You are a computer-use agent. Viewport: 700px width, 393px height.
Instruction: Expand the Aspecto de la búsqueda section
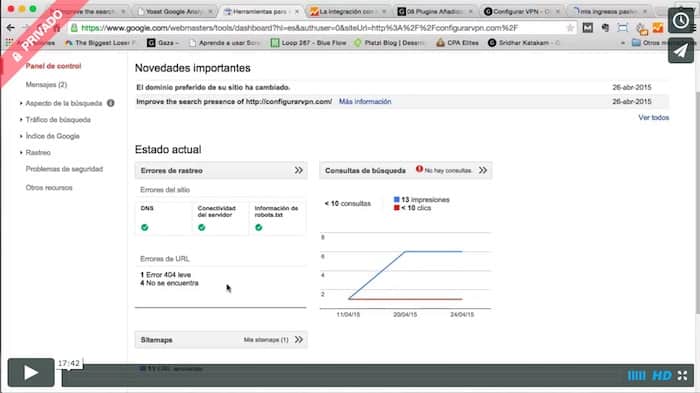[64, 103]
